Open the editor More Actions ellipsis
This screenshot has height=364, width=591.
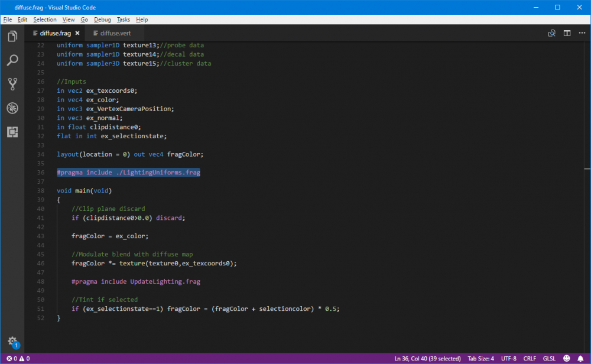pos(581,33)
